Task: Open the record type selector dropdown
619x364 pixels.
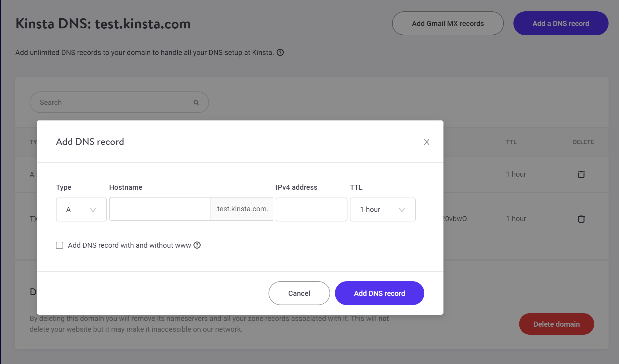Action: coord(81,209)
